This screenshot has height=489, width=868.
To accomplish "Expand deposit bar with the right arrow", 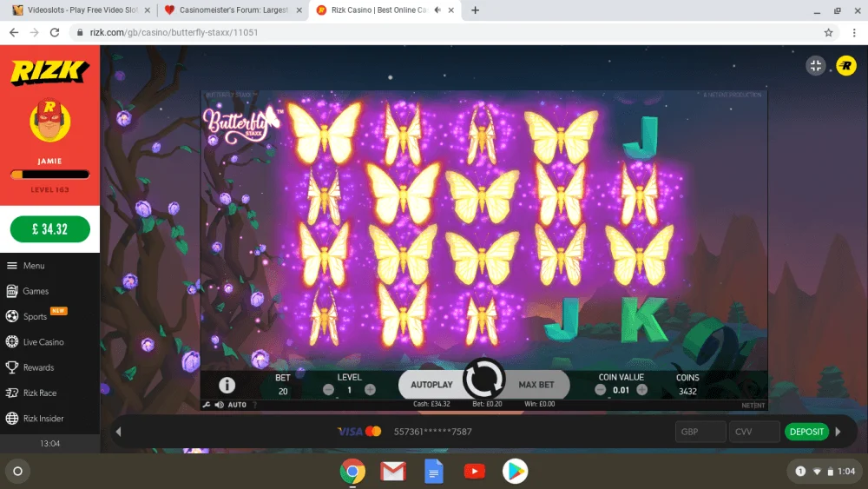I will 838,432.
